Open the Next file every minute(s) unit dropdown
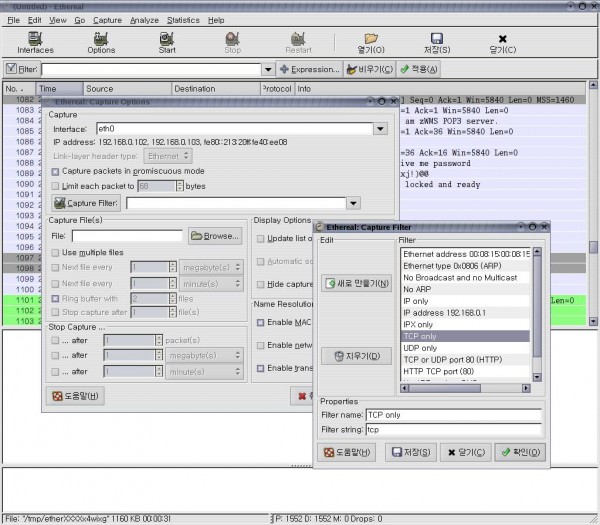 click(211, 284)
